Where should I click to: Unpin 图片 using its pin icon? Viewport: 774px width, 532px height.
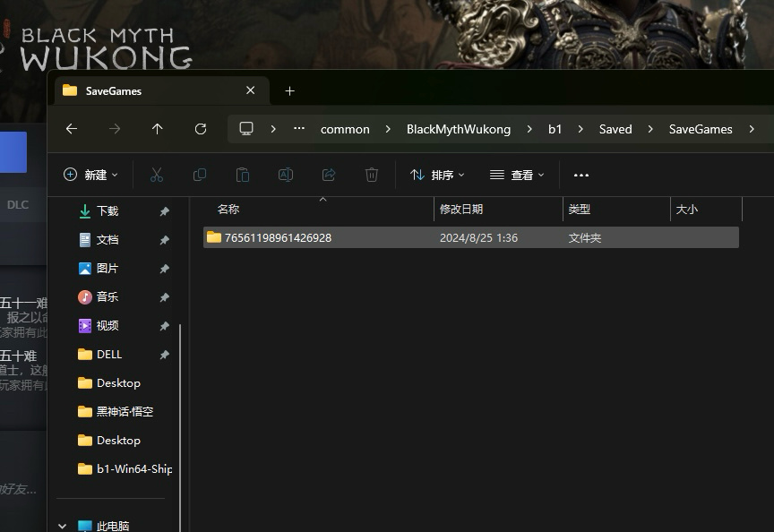pos(164,269)
